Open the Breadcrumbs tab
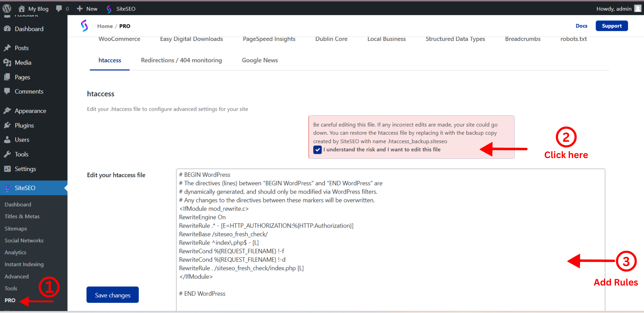The image size is (644, 313). (523, 39)
